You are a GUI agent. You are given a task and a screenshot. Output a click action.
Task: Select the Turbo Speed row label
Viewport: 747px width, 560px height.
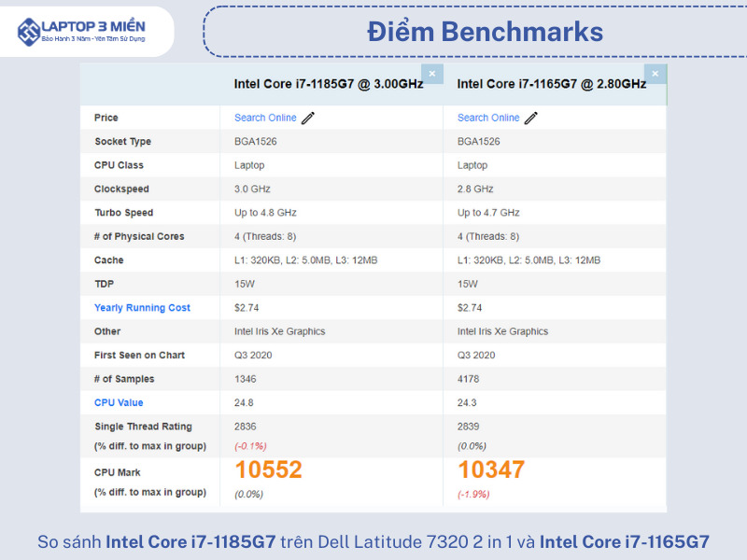(123, 213)
